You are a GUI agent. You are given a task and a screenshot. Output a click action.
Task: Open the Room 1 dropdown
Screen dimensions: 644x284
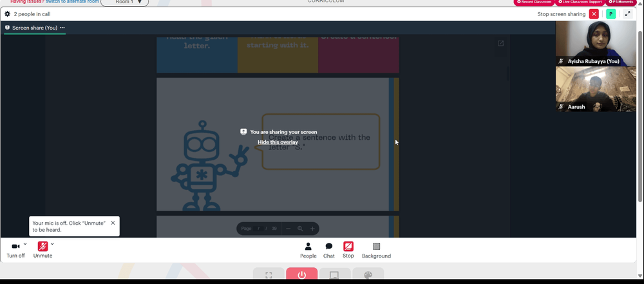[x=124, y=2]
